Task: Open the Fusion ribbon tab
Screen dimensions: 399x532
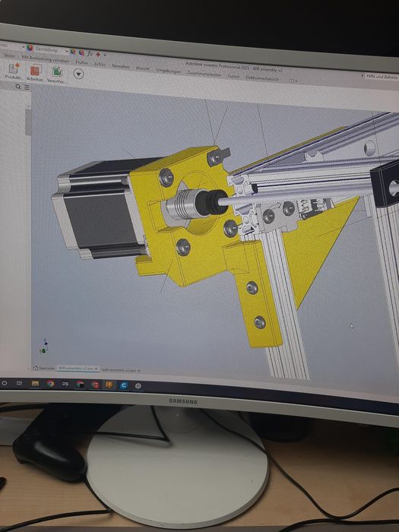Action: point(233,76)
